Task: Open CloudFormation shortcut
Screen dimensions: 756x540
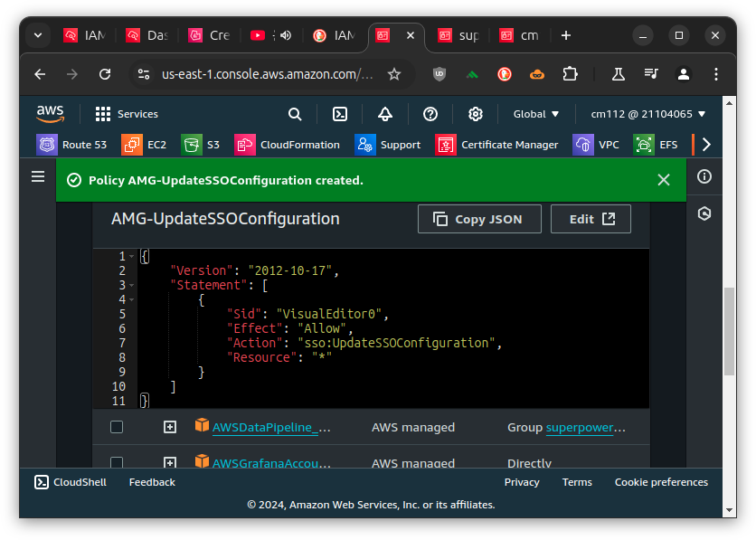Action: 288,145
